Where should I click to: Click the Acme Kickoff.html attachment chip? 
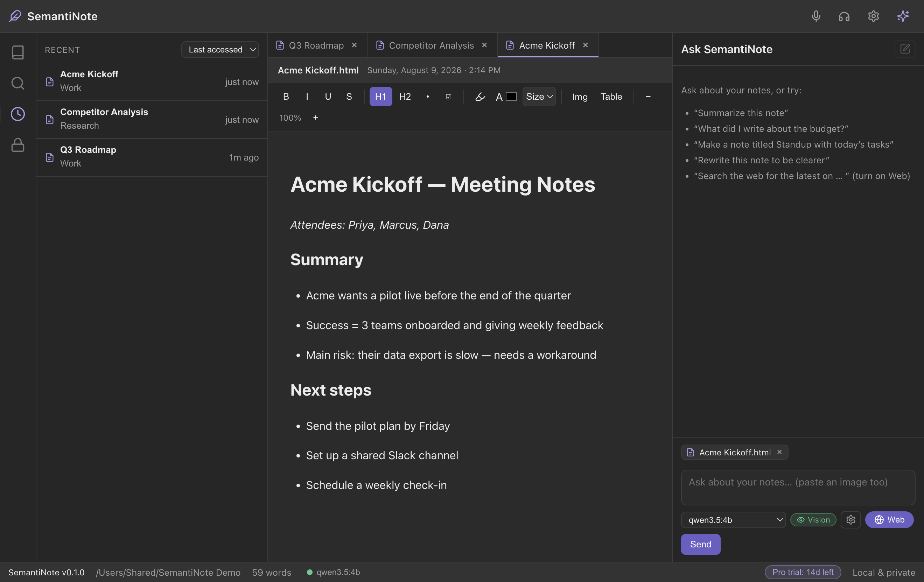click(x=734, y=452)
